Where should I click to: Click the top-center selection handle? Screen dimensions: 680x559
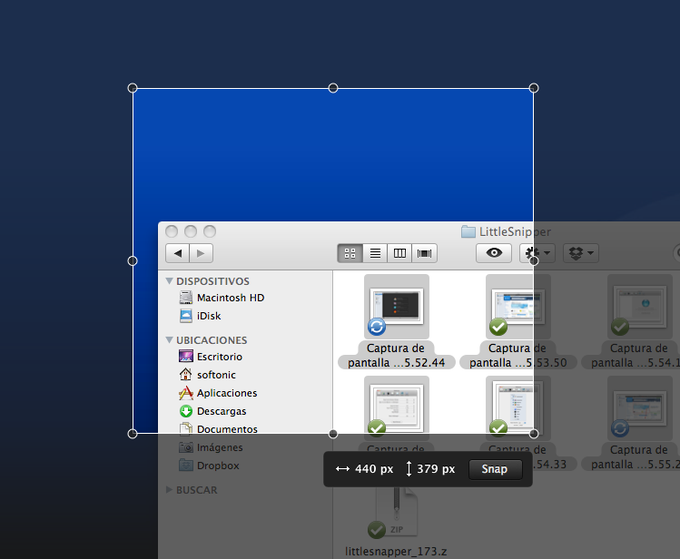[333, 88]
